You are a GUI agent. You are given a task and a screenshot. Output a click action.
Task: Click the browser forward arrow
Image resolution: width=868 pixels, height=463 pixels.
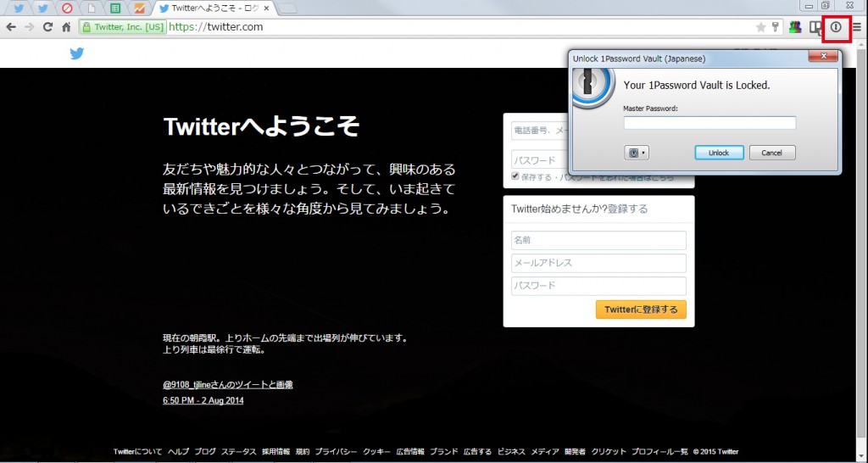pos(30,26)
